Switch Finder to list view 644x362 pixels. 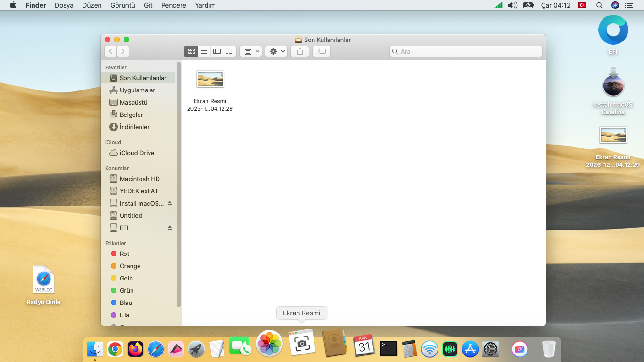pyautogui.click(x=204, y=51)
